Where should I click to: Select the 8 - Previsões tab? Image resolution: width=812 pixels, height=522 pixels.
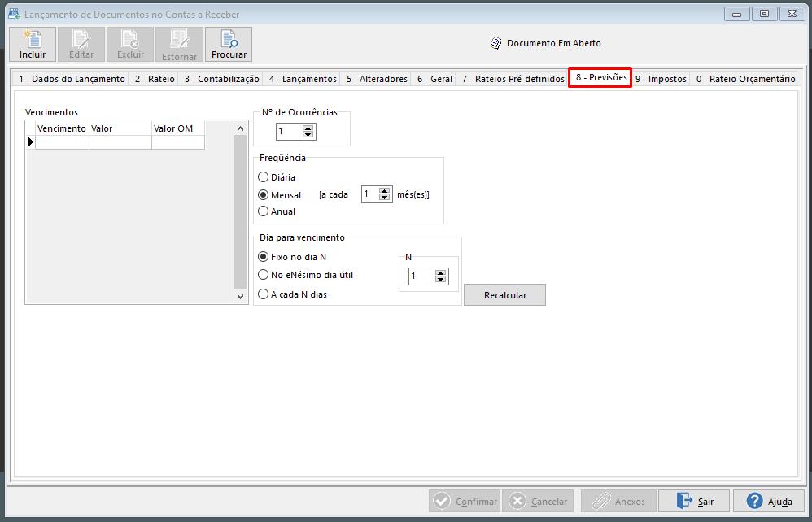(x=600, y=77)
